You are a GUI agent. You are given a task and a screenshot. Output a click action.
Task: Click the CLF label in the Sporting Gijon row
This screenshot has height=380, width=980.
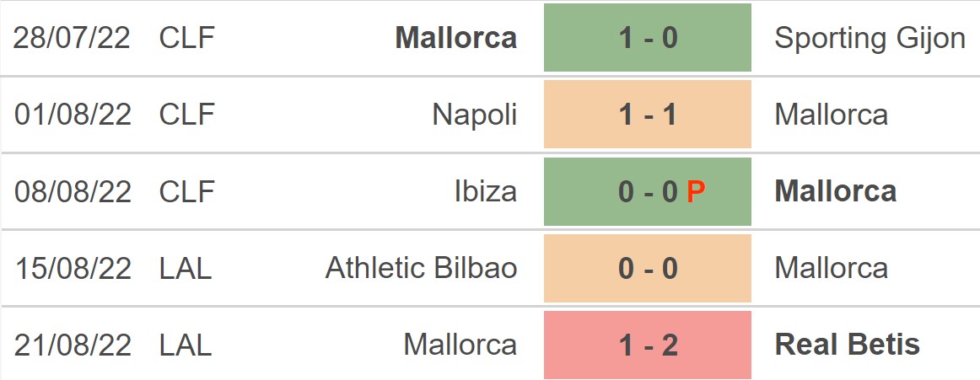187,38
